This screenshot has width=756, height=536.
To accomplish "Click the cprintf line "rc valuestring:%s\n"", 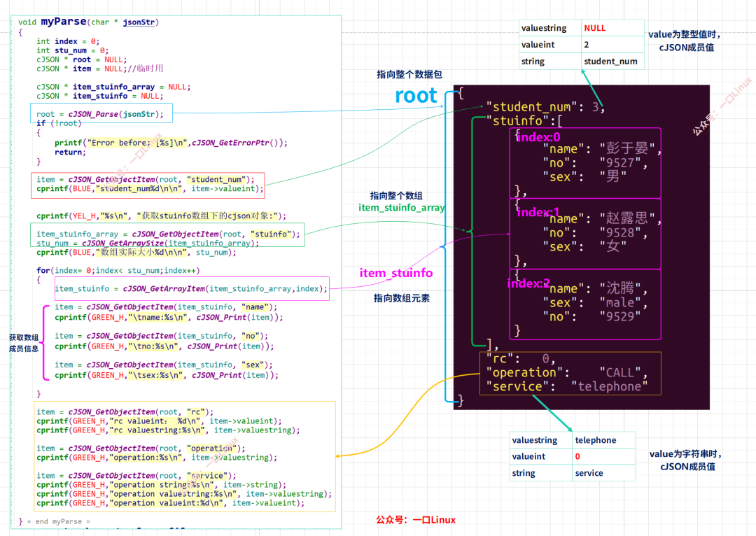I will [x=168, y=430].
